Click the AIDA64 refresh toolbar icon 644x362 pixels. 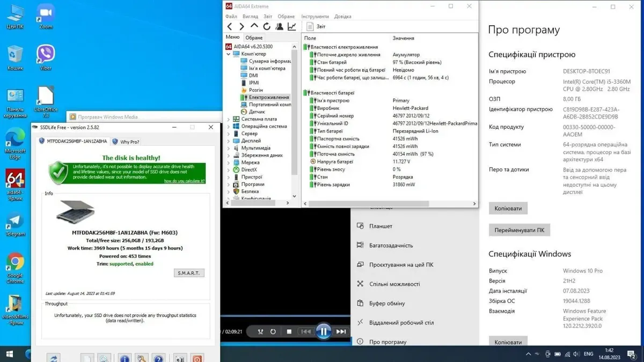coord(267,26)
